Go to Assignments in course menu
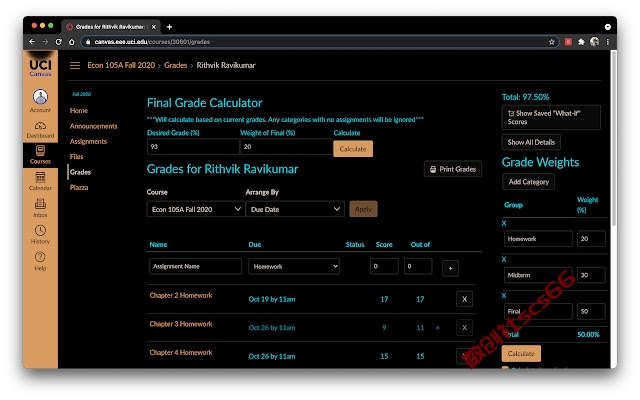 [x=88, y=141]
